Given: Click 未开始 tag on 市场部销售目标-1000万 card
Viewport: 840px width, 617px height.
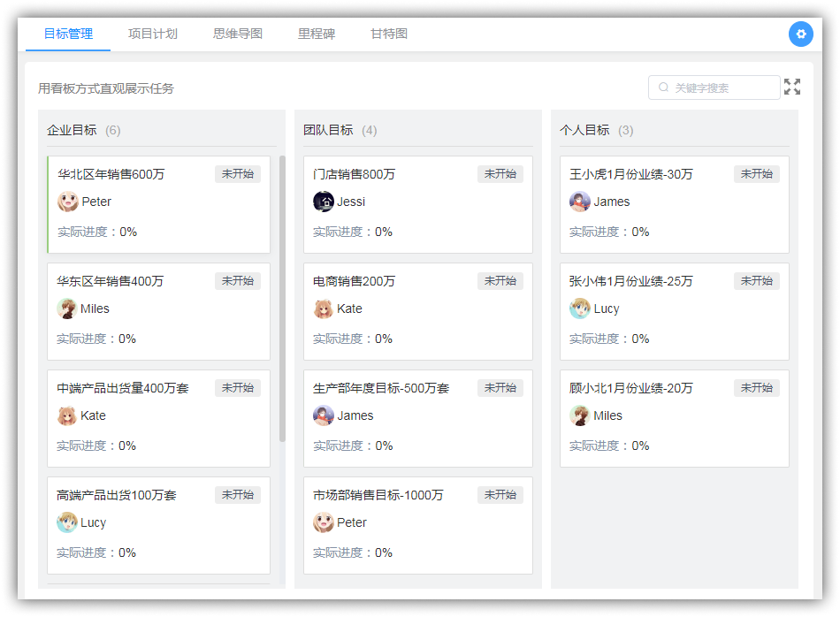Looking at the screenshot, I should [x=500, y=494].
